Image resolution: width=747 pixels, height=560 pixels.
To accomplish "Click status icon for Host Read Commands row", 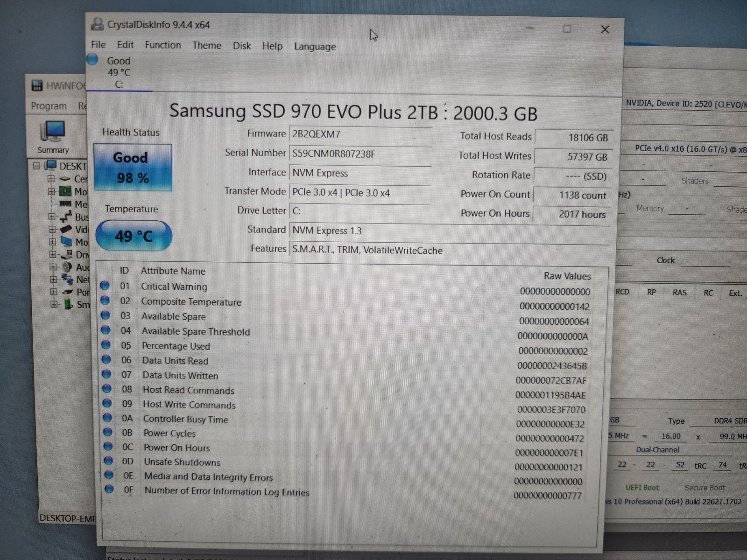I will pos(107,388).
